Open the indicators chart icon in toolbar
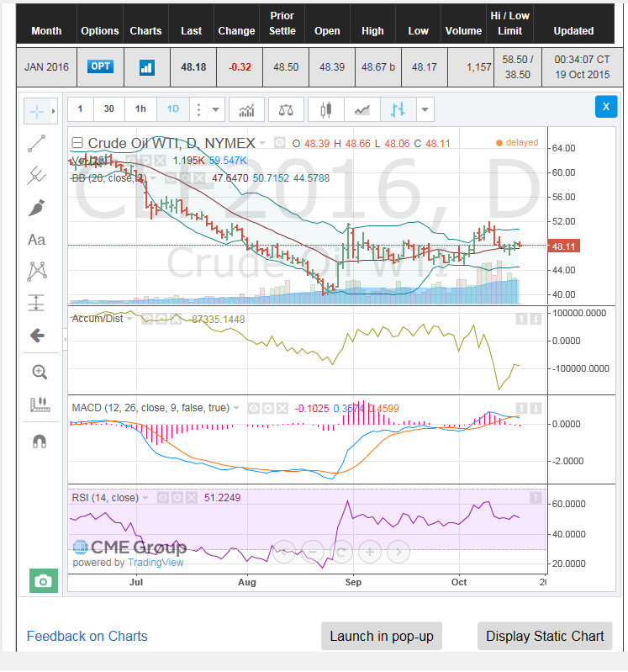 tap(247, 109)
